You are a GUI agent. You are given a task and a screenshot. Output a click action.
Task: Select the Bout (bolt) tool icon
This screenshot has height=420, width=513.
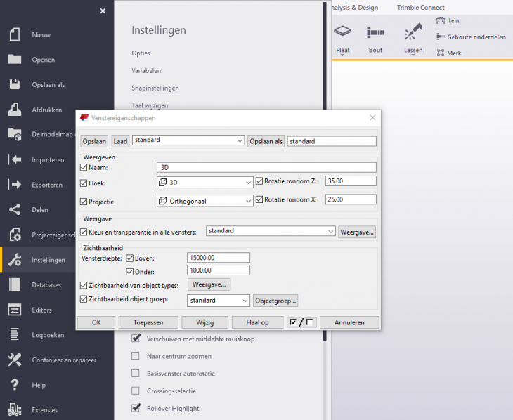click(376, 32)
